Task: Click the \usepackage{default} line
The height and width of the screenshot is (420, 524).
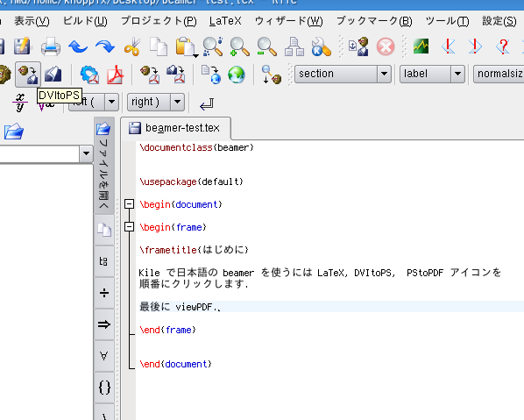Action: (192, 182)
